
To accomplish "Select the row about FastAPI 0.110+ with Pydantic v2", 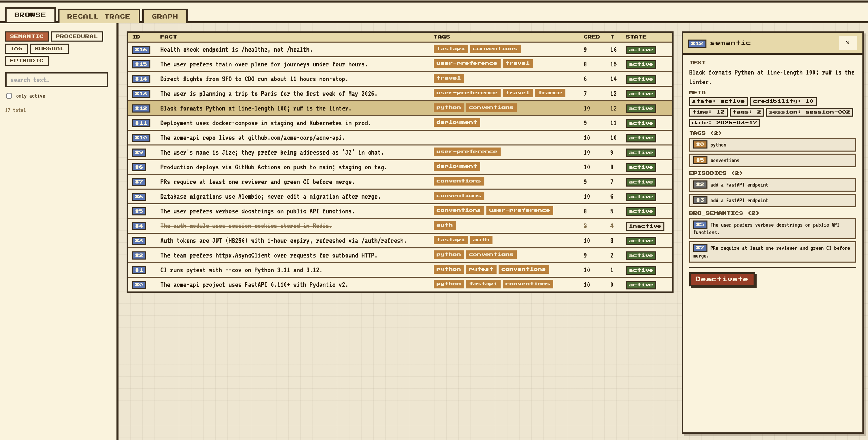I will click(x=400, y=285).
